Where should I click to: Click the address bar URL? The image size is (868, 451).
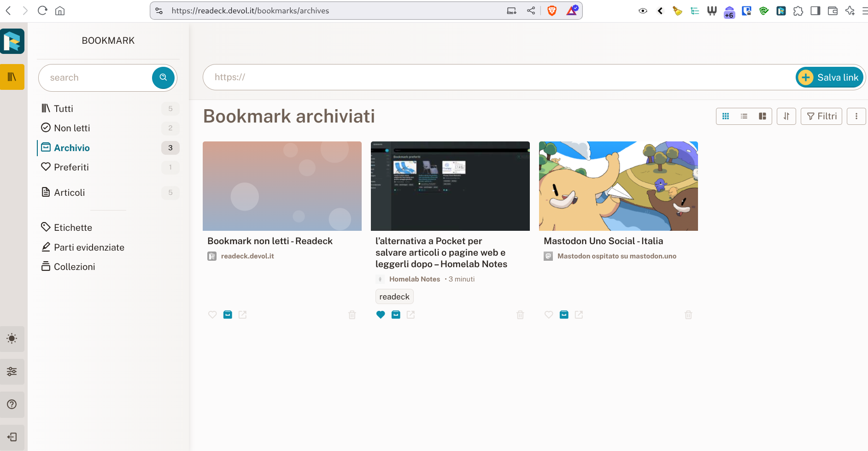coord(250,11)
